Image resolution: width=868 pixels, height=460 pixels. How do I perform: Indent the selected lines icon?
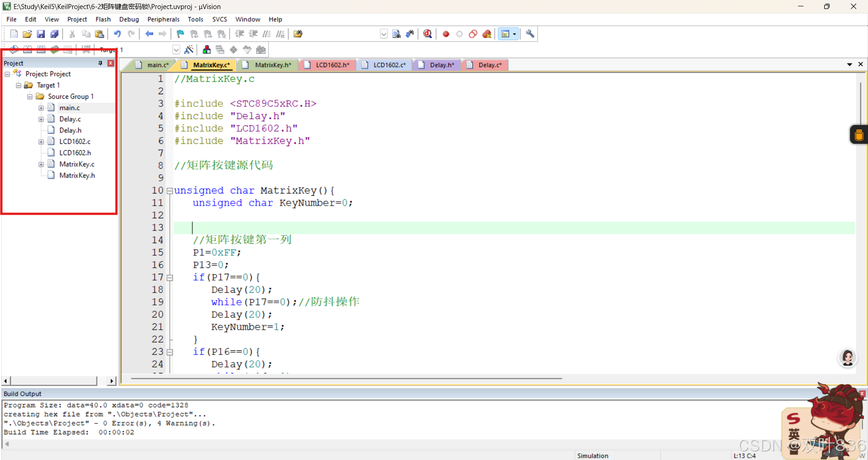tap(240, 34)
